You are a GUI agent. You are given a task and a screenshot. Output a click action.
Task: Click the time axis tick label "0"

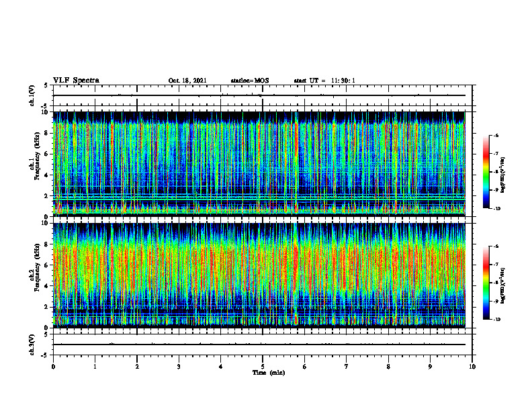53,367
